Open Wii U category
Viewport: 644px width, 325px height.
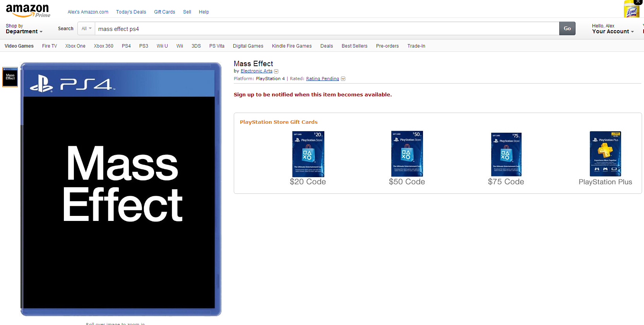coord(162,46)
